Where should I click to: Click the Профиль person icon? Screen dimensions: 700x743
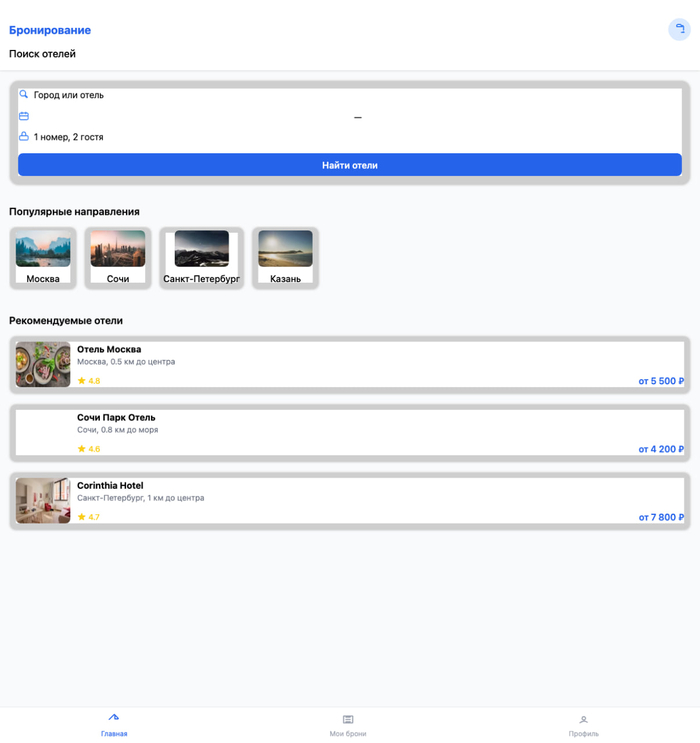click(583, 719)
